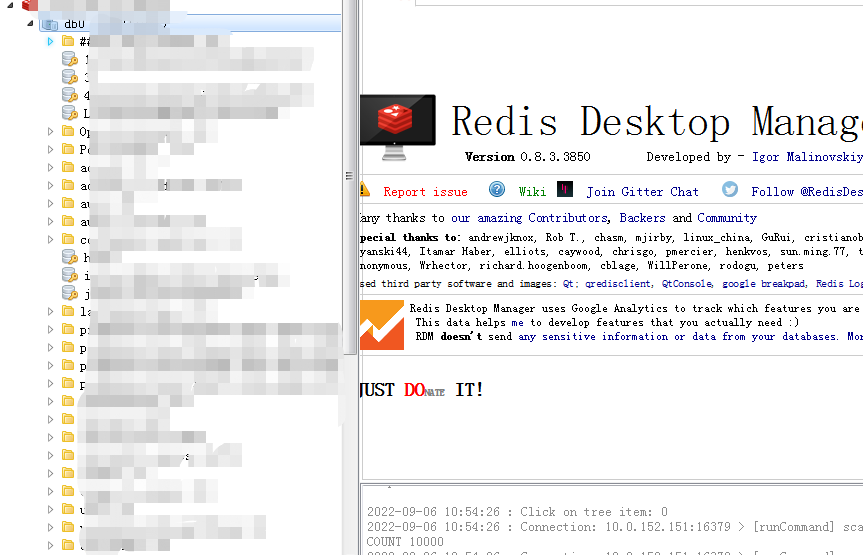Open key icon of entry starting with j
The height and width of the screenshot is (555, 863).
click(70, 293)
